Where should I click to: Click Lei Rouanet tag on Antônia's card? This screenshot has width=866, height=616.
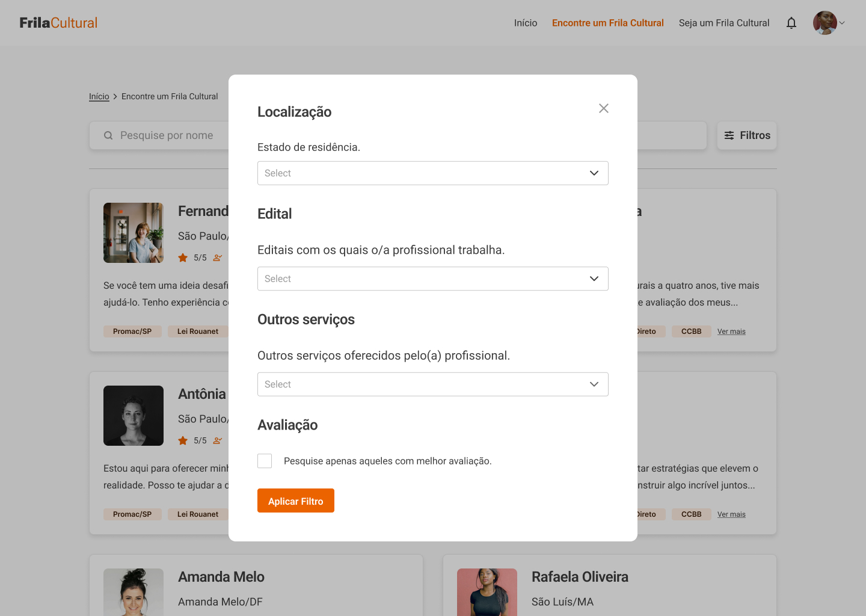(x=198, y=514)
